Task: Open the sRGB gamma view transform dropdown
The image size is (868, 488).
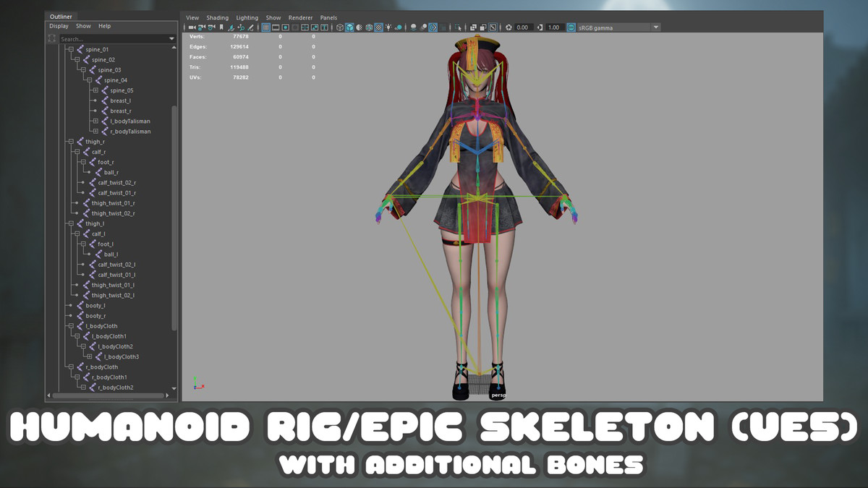Action: (618, 27)
